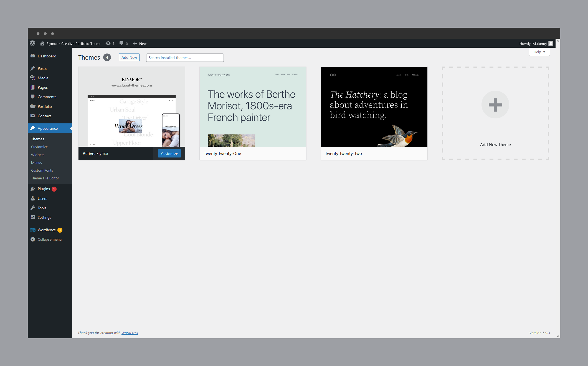Click the Users person icon
This screenshot has height=366, width=588.
[33, 198]
